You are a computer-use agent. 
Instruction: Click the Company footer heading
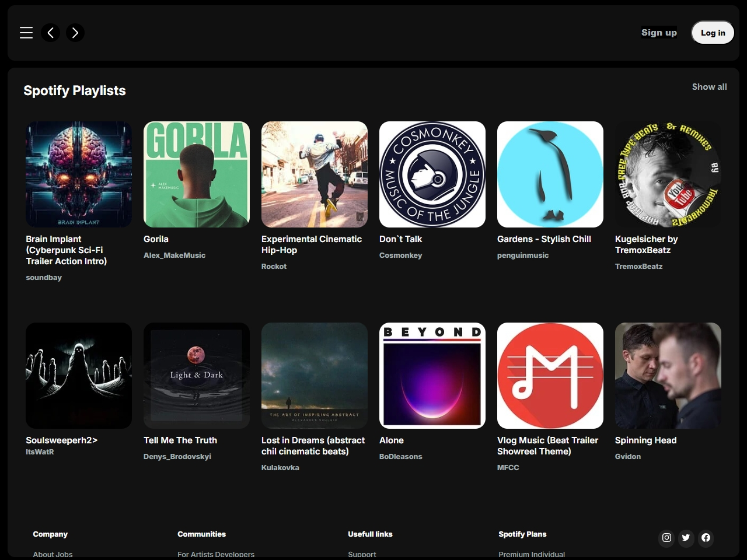[x=50, y=534]
